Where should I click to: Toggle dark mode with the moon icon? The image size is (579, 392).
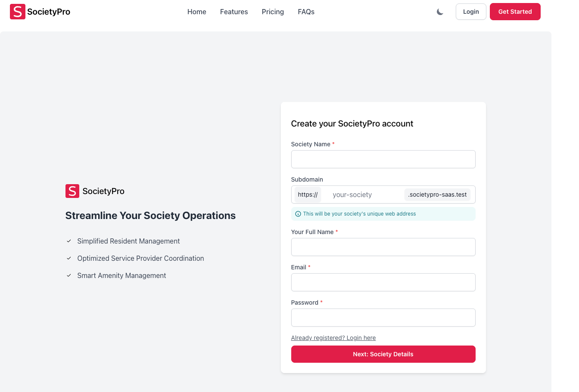click(x=440, y=12)
